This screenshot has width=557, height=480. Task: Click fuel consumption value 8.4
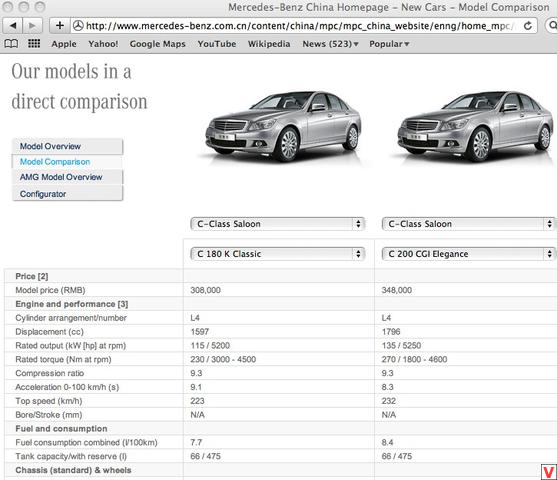387,442
